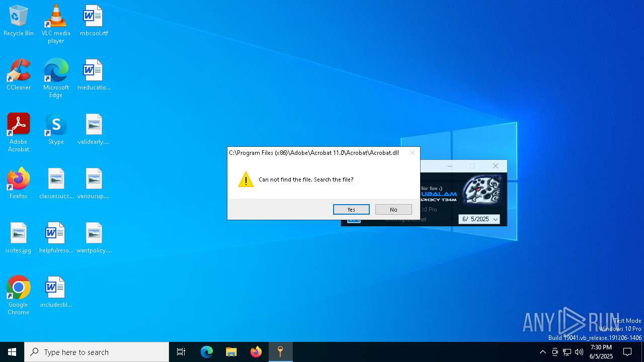The image size is (644, 362).
Task: Launch CCleaner from the desktop
Action: (x=19, y=75)
